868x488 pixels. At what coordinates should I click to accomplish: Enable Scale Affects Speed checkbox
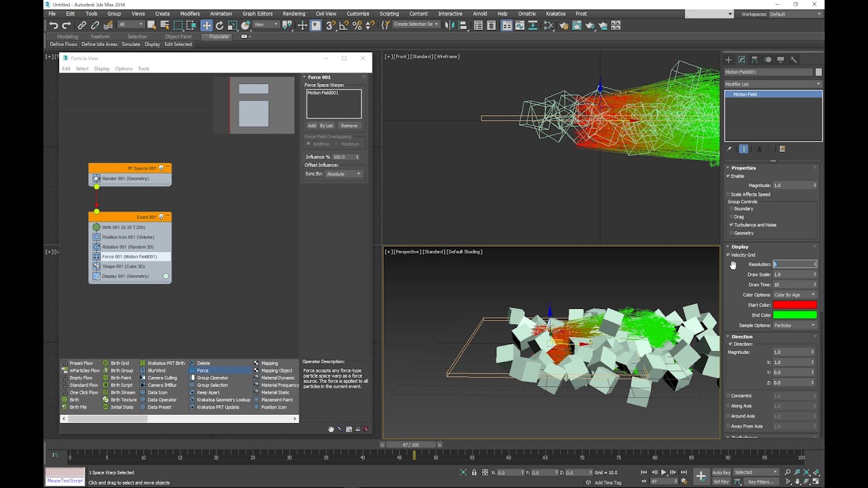729,195
